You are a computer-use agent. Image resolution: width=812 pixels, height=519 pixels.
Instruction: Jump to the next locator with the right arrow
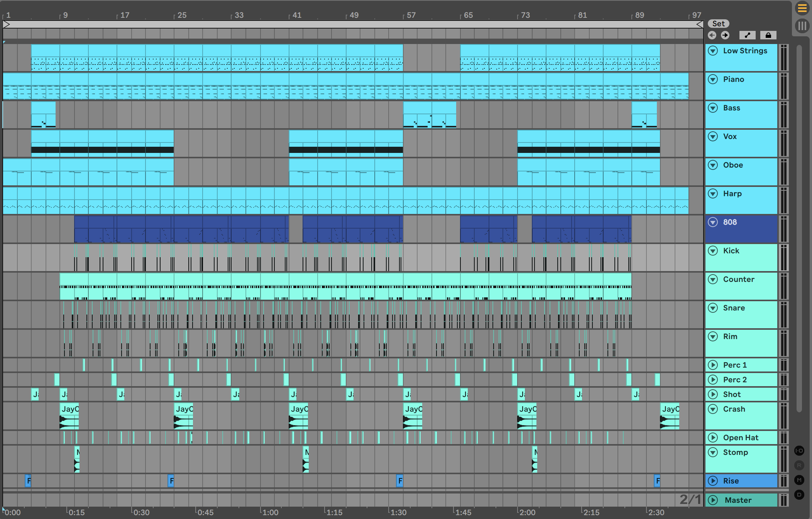pyautogui.click(x=725, y=35)
